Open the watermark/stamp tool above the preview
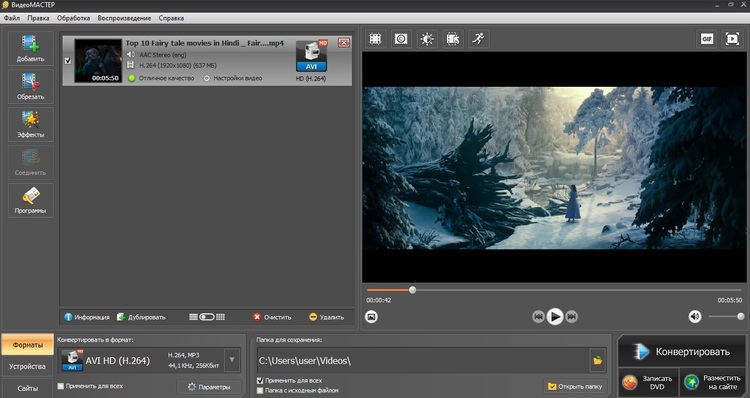 (x=401, y=39)
